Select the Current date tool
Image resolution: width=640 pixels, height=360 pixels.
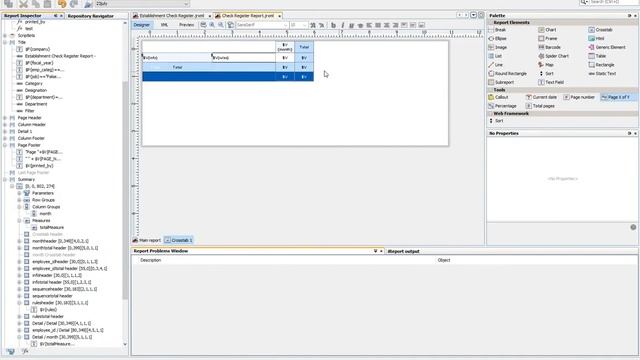click(541, 97)
